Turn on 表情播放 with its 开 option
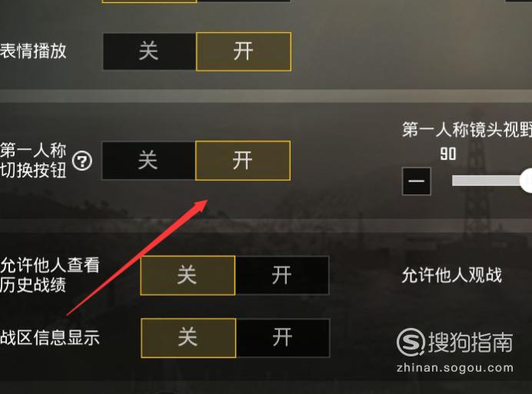The image size is (532, 394). point(244,51)
